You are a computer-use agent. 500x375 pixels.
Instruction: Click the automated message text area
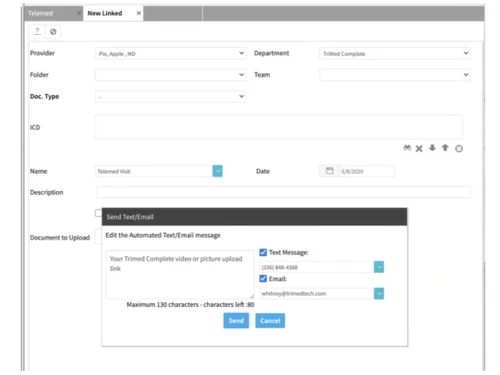(180, 275)
